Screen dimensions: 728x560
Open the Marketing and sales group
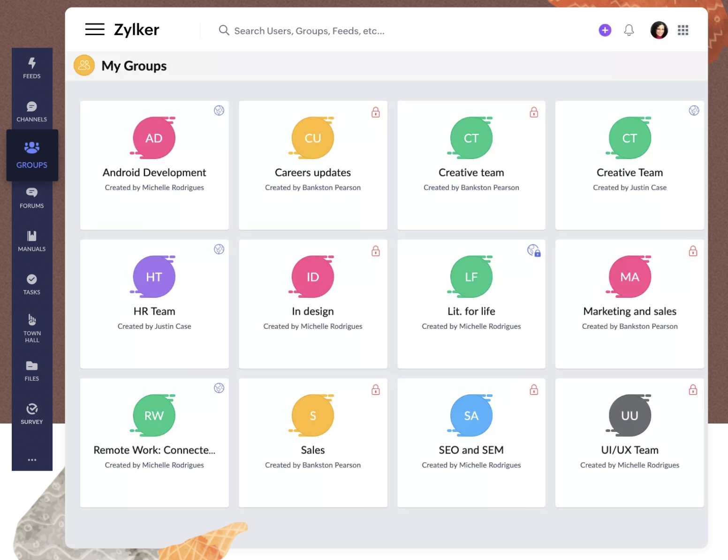click(x=629, y=311)
